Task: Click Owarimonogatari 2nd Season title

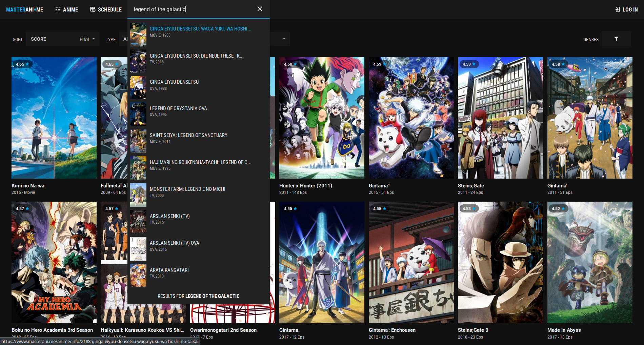Action: [x=223, y=330]
